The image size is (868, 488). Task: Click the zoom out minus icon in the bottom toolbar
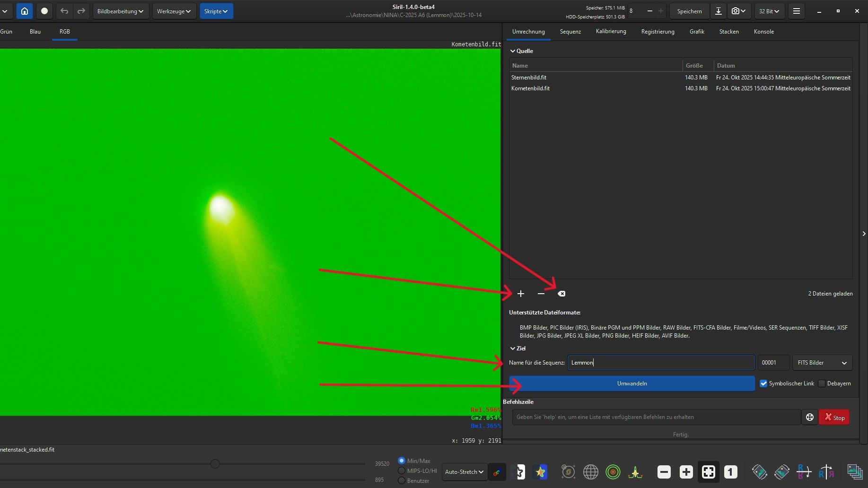[x=664, y=471]
